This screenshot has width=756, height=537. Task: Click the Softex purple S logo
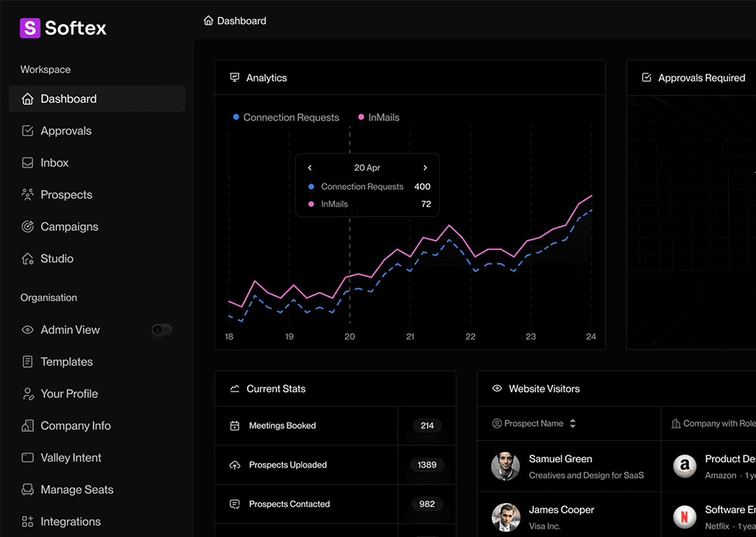tap(30, 28)
